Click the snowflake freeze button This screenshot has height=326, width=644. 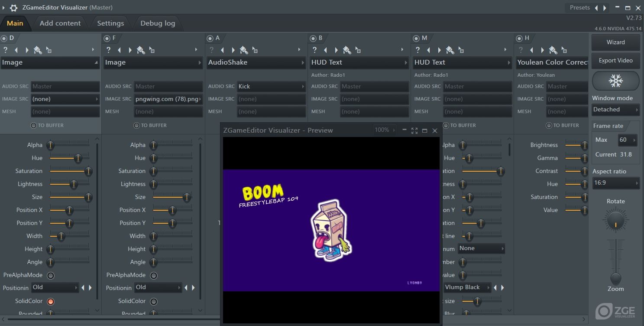[615, 81]
